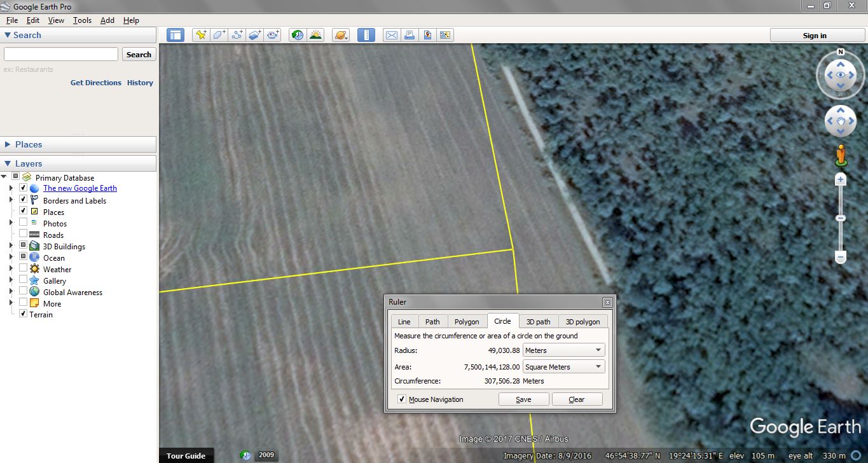The width and height of the screenshot is (868, 463).
Task: Click in the search text field
Action: pyautogui.click(x=61, y=55)
